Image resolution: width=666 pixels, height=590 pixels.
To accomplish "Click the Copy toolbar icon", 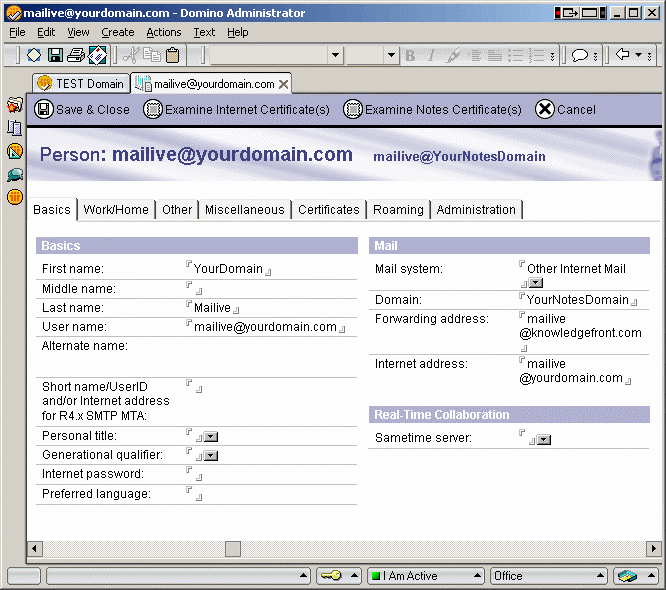I will [152, 55].
